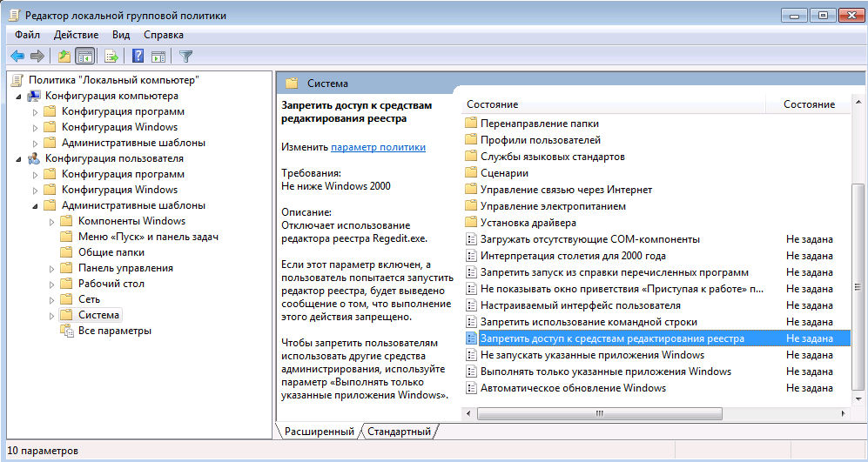Collapse Конфигурация компьютера node
868x462 pixels.
pyautogui.click(x=19, y=97)
